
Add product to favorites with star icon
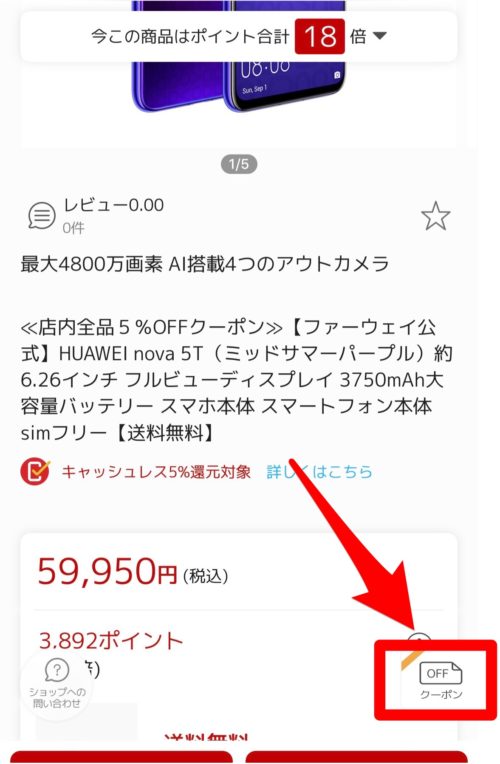(435, 216)
